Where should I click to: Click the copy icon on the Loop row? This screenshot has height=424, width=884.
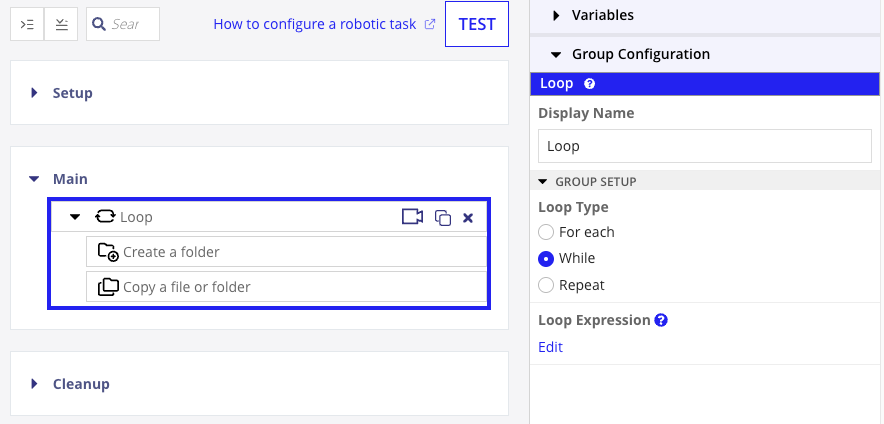point(443,218)
